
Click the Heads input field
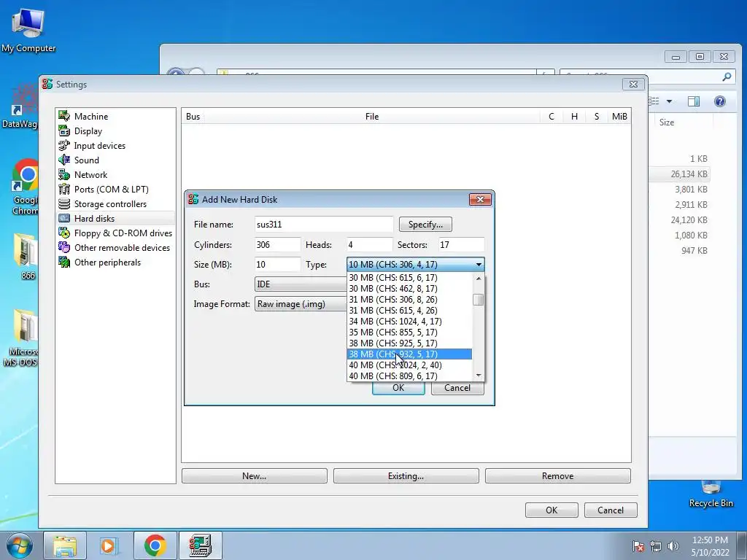coord(370,245)
